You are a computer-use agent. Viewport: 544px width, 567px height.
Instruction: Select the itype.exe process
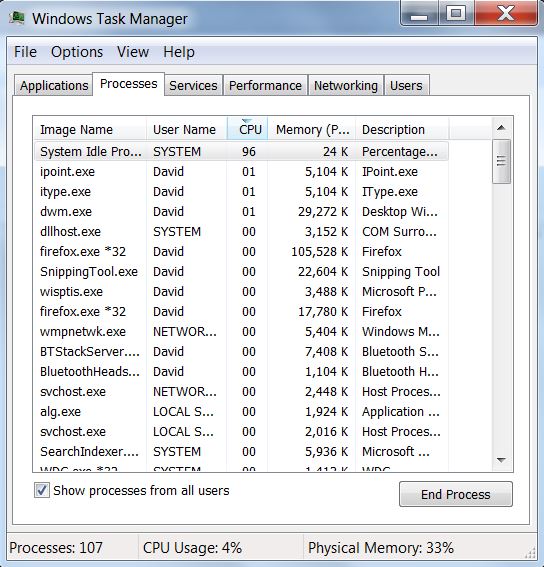(241, 191)
